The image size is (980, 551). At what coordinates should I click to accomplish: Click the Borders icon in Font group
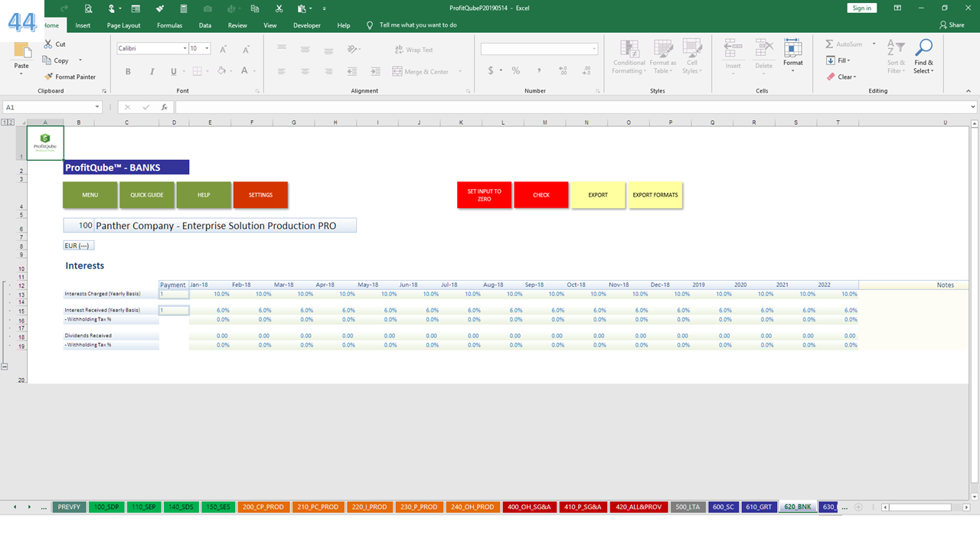[197, 71]
